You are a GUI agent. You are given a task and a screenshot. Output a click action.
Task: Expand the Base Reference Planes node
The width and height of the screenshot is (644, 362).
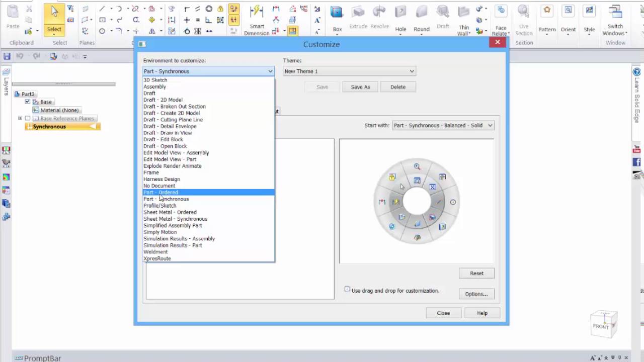click(x=20, y=118)
